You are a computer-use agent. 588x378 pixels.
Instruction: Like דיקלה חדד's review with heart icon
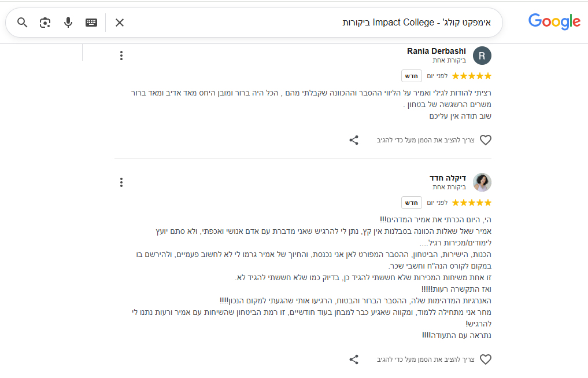486,359
